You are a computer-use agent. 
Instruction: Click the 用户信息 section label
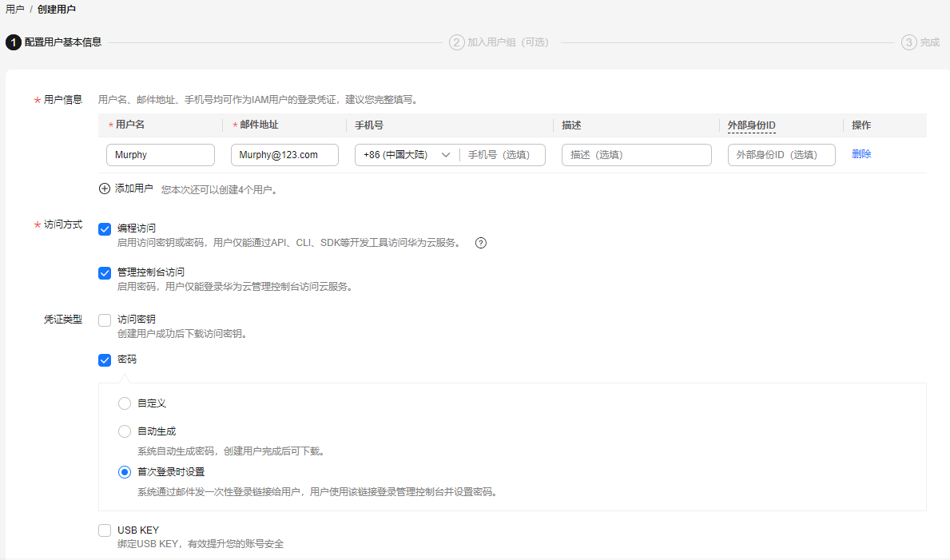pyautogui.click(x=63, y=100)
